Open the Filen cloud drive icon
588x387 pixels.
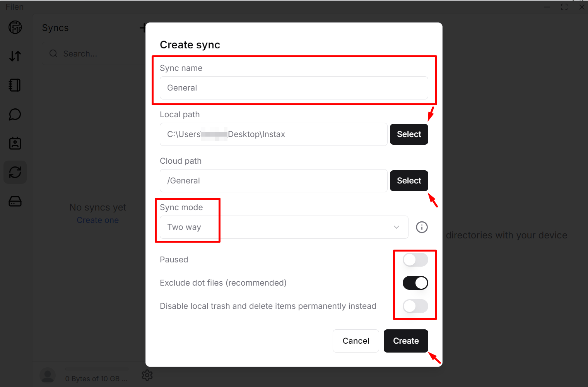[15, 27]
